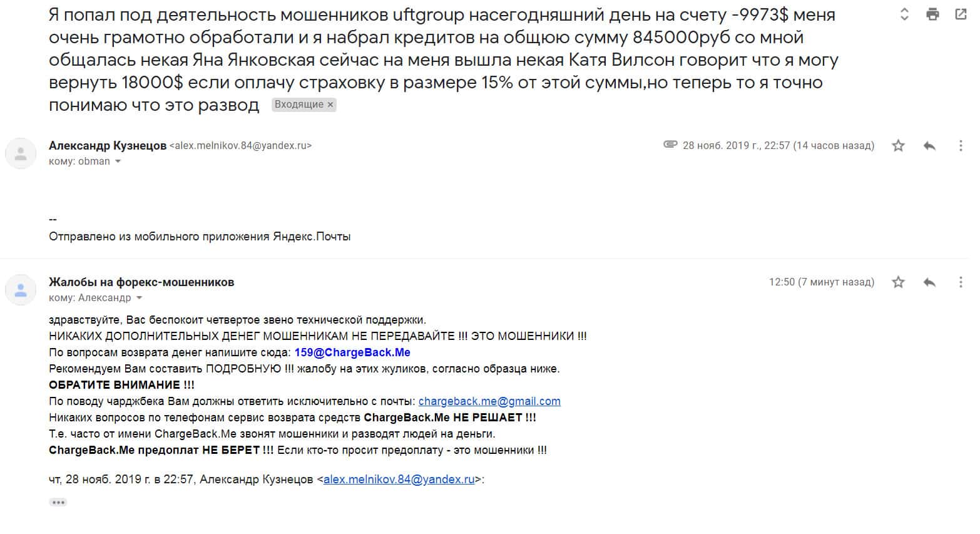Open the conversation in new window
The height and width of the screenshot is (534, 980).
click(961, 14)
